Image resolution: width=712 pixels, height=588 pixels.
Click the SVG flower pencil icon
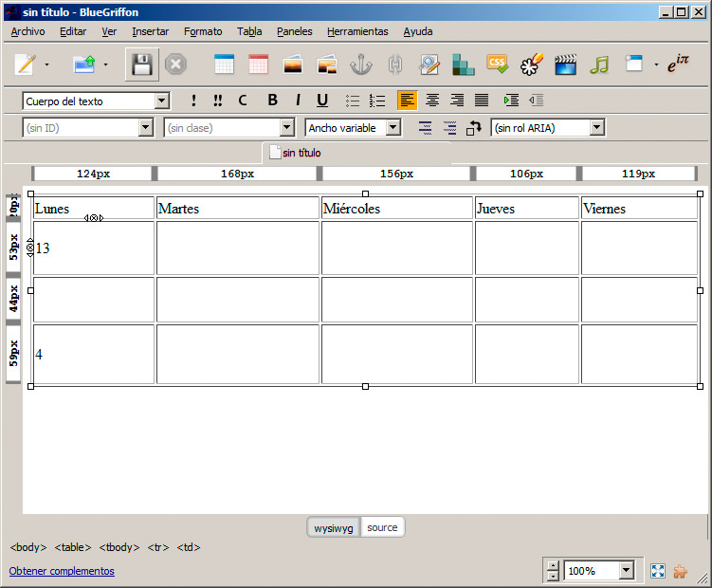532,64
